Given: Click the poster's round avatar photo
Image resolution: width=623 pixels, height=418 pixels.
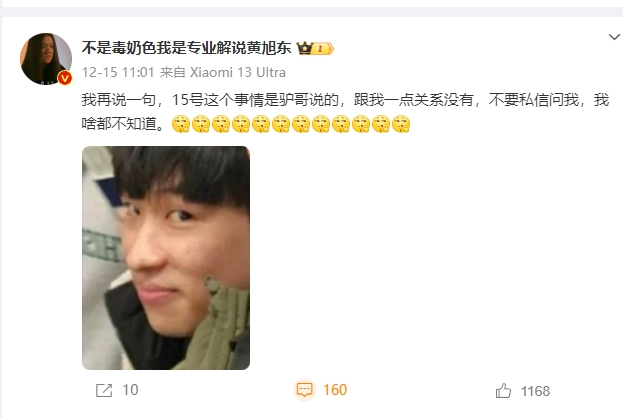Looking at the screenshot, I should (46, 59).
